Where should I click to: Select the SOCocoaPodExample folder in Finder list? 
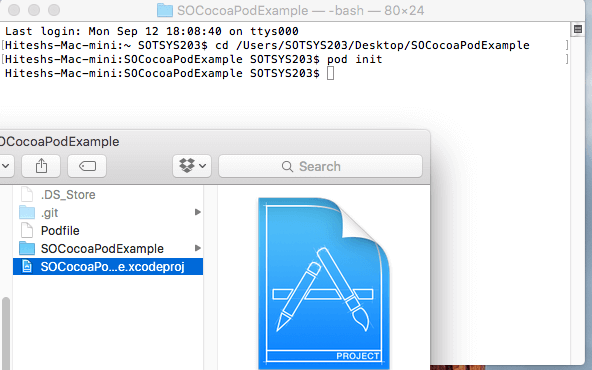point(108,248)
